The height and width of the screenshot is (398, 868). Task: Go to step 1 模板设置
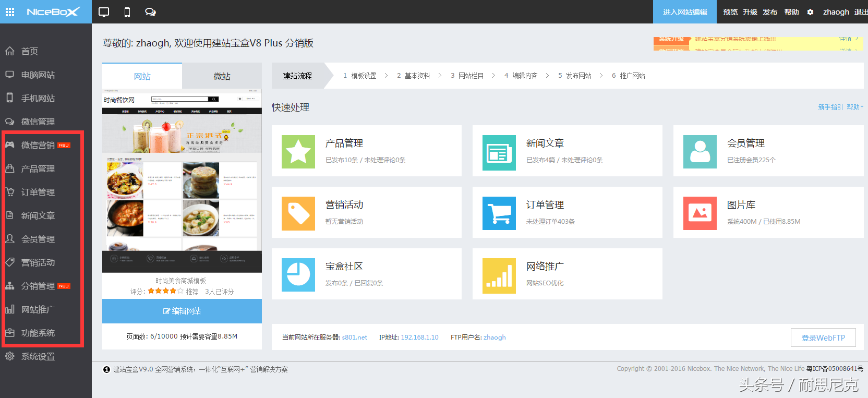(360, 76)
